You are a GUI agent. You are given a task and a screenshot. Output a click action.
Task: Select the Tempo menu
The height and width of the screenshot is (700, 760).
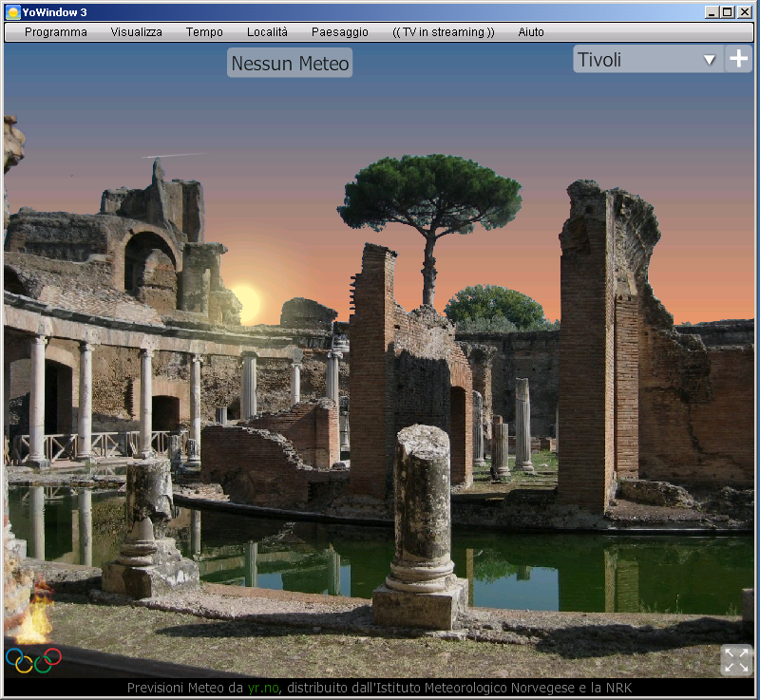coord(204,32)
